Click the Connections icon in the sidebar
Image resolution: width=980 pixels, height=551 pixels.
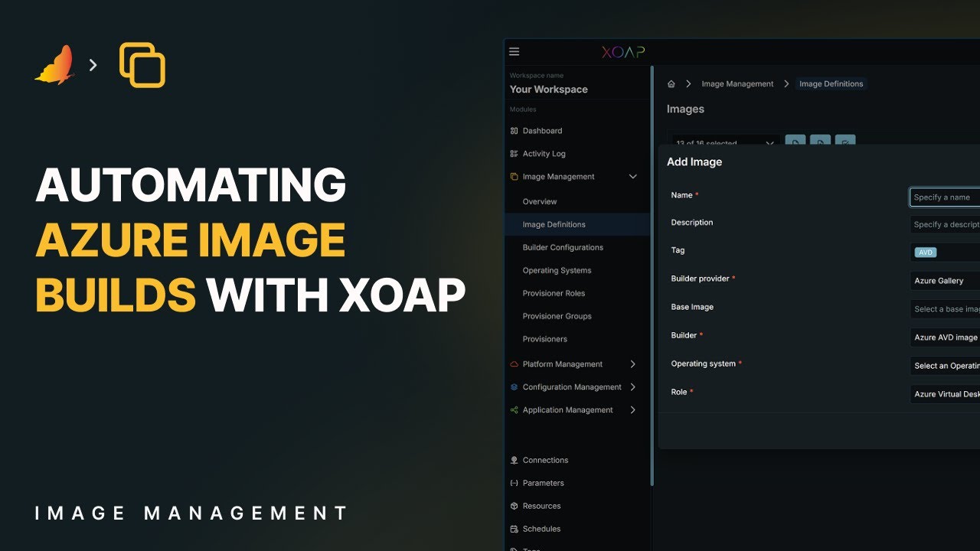[x=514, y=460]
